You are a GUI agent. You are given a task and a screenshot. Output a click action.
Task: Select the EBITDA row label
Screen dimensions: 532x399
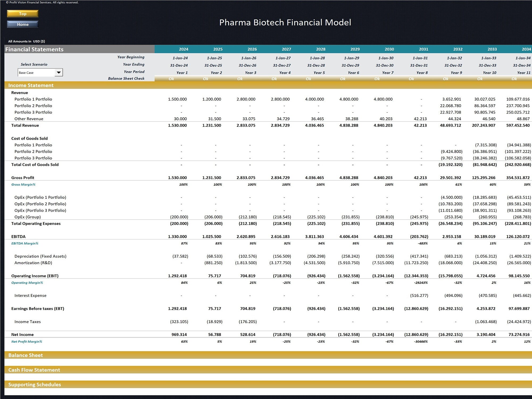point(18,236)
